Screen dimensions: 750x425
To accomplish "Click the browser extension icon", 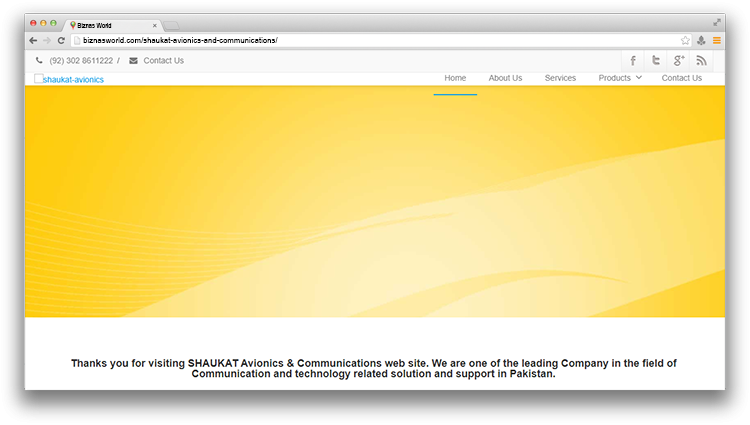I will (x=701, y=40).
